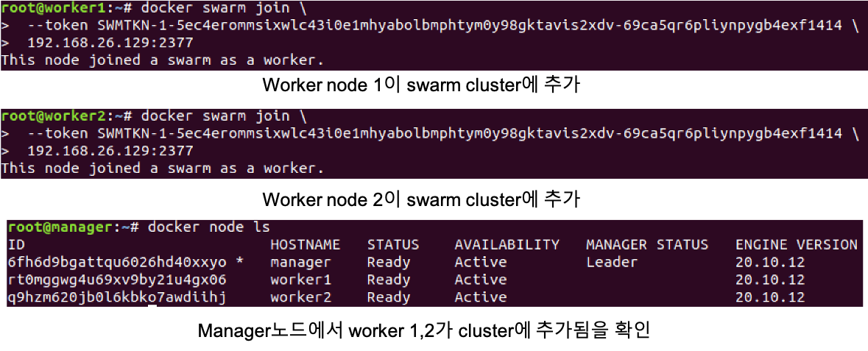Screen dimensions: 868x351
Task: Click 20.10.12 version in worker1 row
Action: pyautogui.click(x=770, y=280)
